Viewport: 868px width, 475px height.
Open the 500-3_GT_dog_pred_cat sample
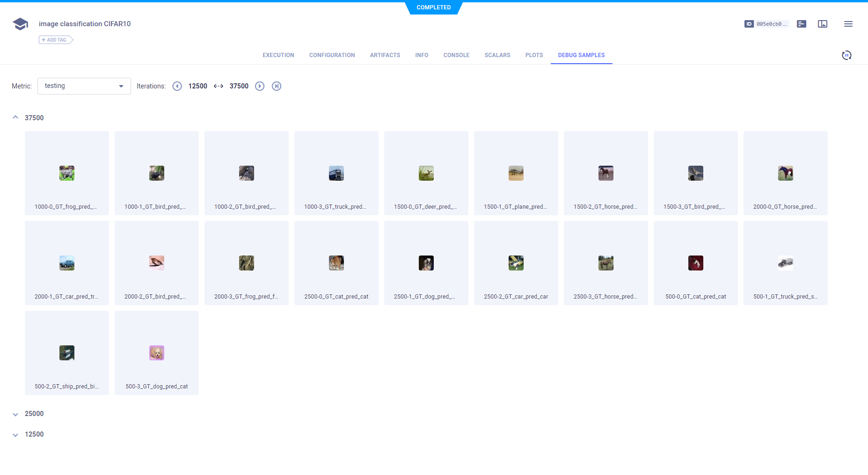click(157, 353)
